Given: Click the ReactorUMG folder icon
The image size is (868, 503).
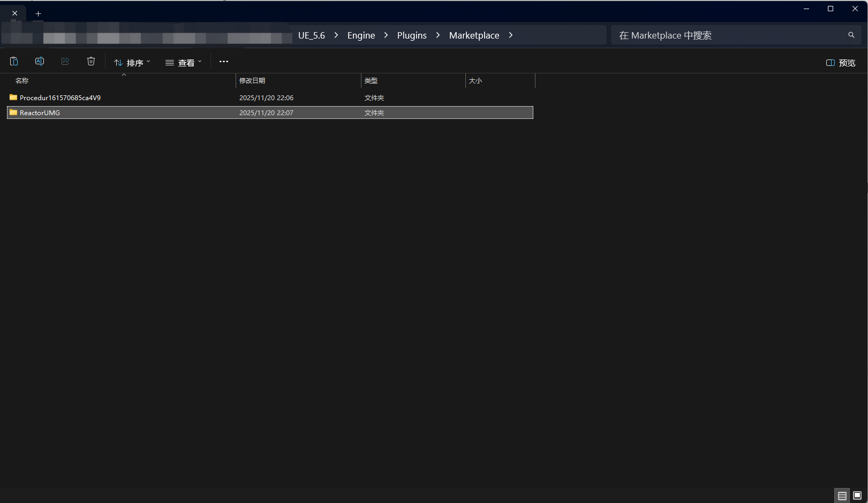Looking at the screenshot, I should click(13, 112).
